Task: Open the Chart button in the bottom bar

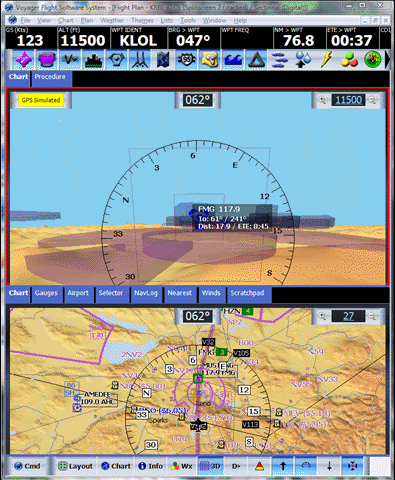Action: coord(116,466)
